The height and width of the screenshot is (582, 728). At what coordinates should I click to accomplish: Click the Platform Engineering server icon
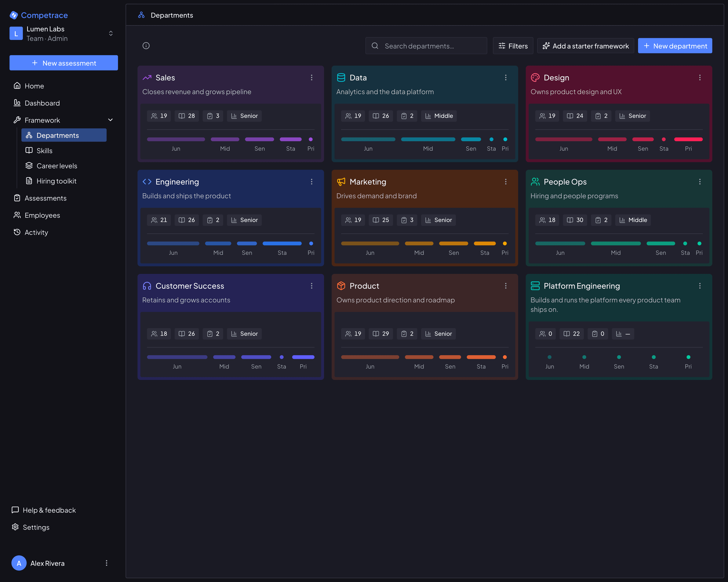535,286
